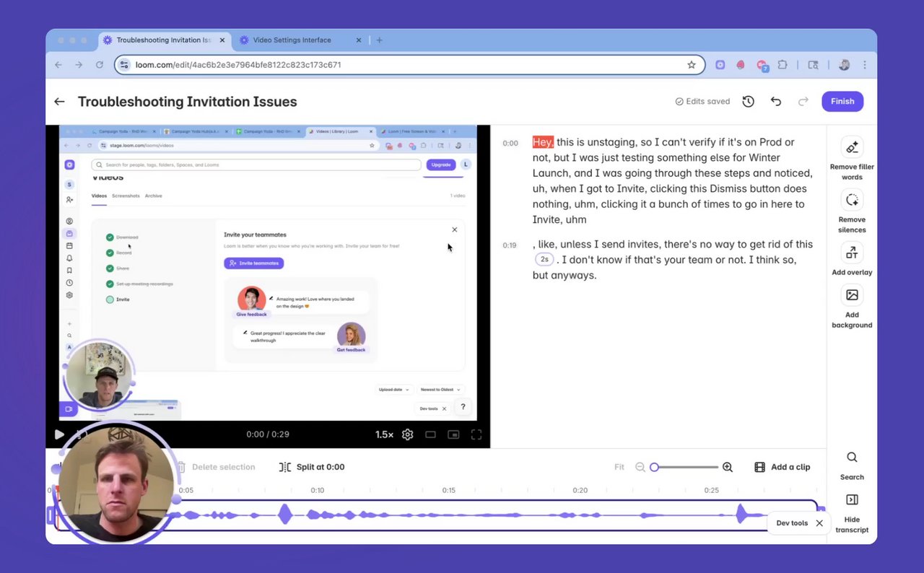Open the player settings gear
The width and height of the screenshot is (924, 573).
408,434
